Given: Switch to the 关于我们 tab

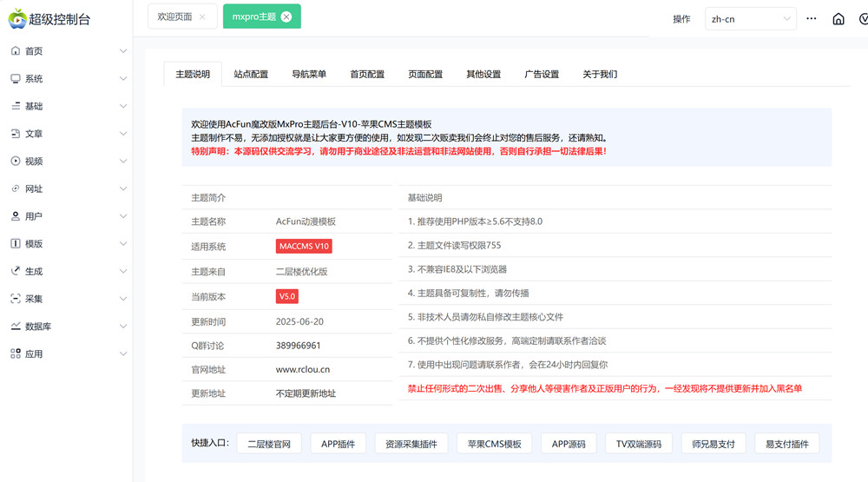Looking at the screenshot, I should point(600,74).
